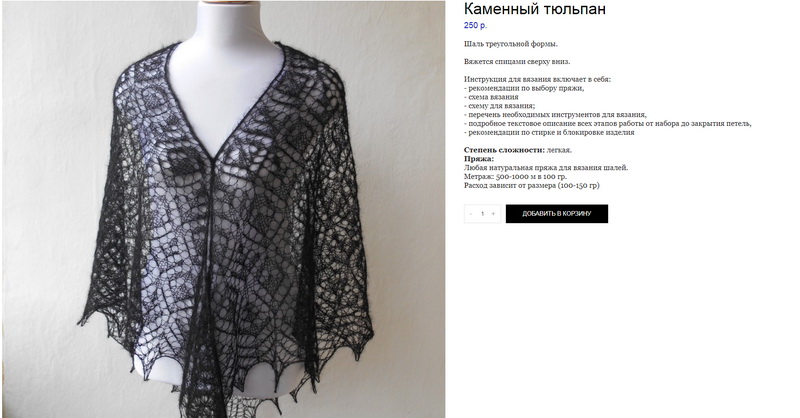This screenshot has height=418, width=800.
Task: Click the Шаль треугольной формы description line
Action: [x=511, y=44]
